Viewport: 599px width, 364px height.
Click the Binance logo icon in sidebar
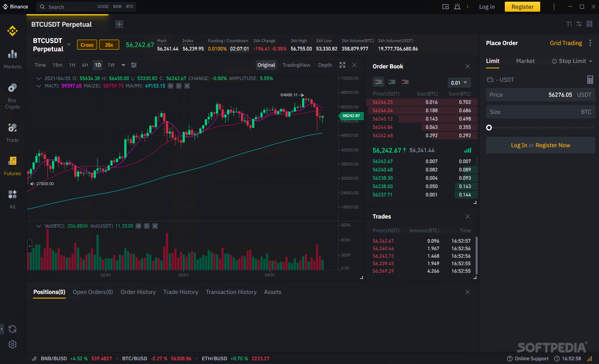point(13,31)
